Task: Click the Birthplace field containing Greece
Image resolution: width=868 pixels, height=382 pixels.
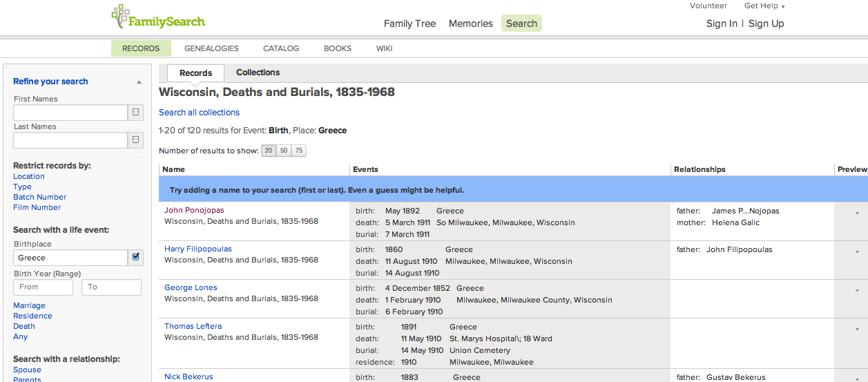Action: click(x=70, y=258)
